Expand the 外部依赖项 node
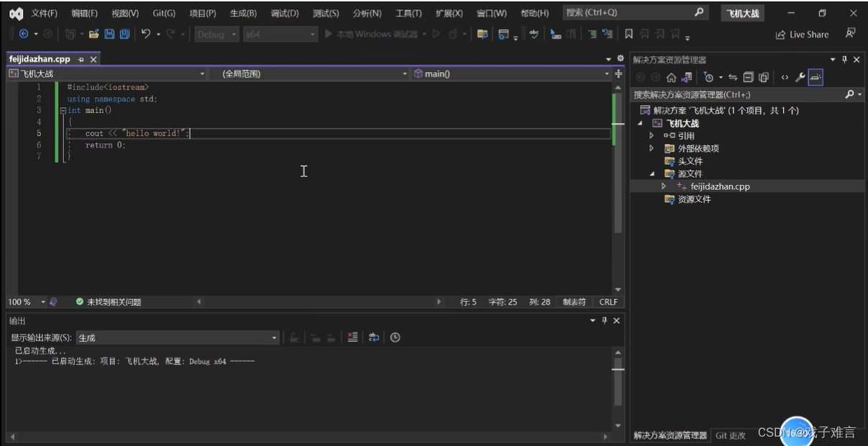Image resolution: width=868 pixels, height=446 pixels. click(x=652, y=148)
